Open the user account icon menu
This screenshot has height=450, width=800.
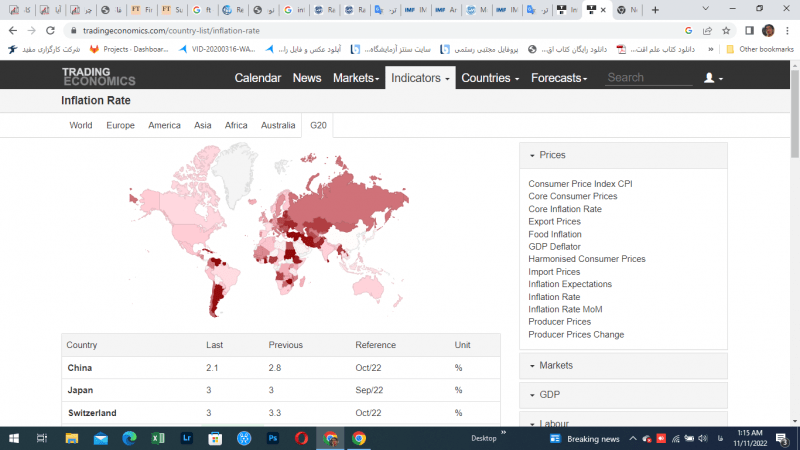point(713,78)
